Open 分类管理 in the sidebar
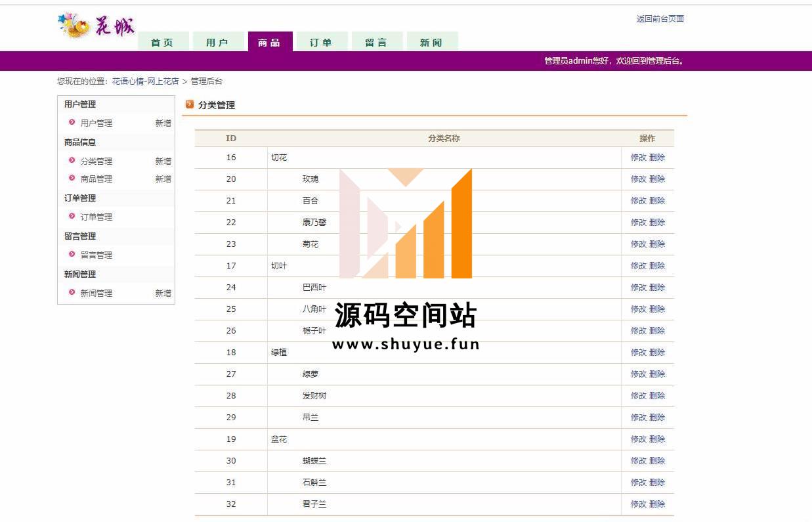Screen dimensions: 812x522 [96, 161]
